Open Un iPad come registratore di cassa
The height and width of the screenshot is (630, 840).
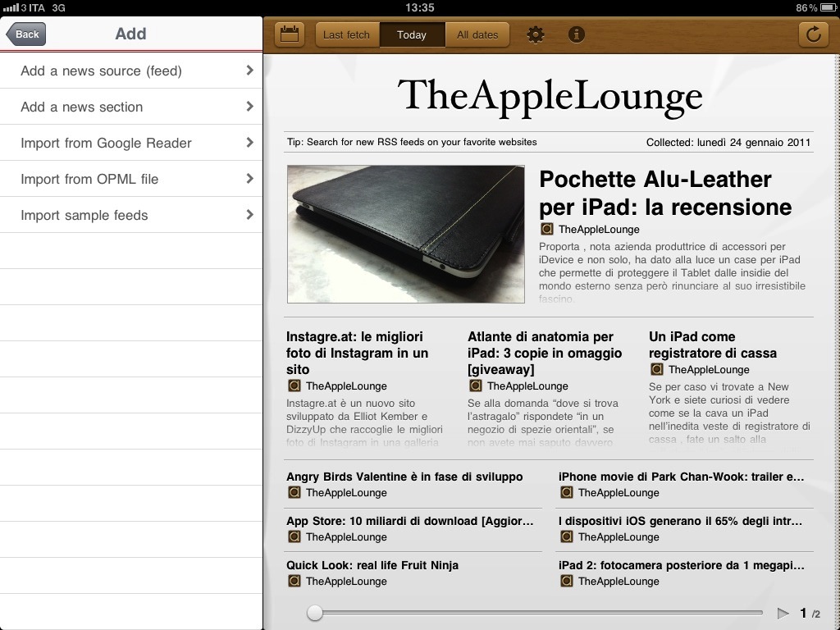pyautogui.click(x=713, y=345)
